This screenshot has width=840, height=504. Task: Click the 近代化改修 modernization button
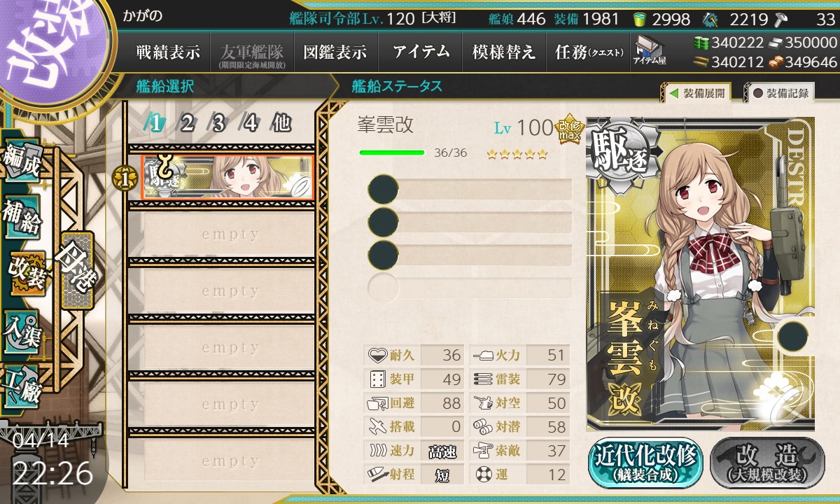point(646,463)
